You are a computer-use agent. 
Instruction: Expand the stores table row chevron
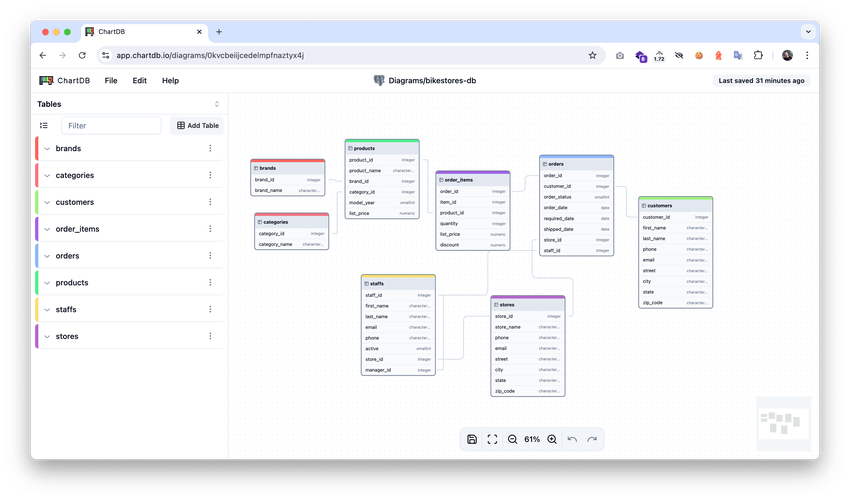[47, 337]
